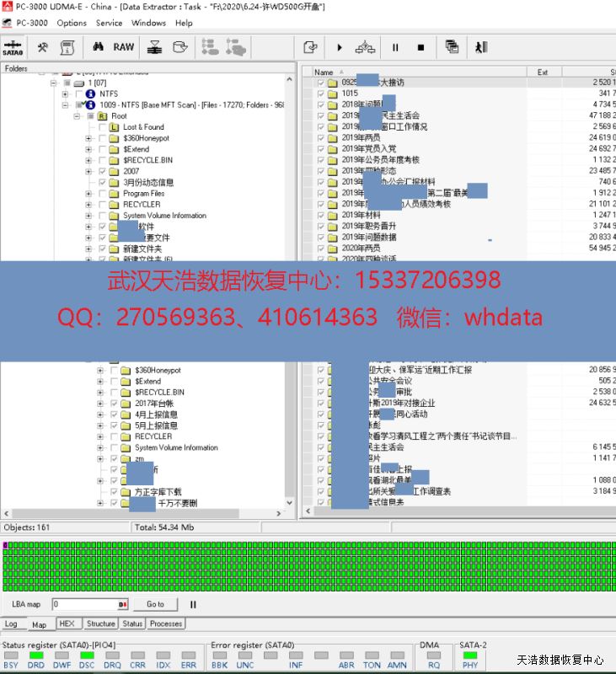The width and height of the screenshot is (616, 674).
Task: Check the Lost & Found folder checkbox
Action: [102, 127]
